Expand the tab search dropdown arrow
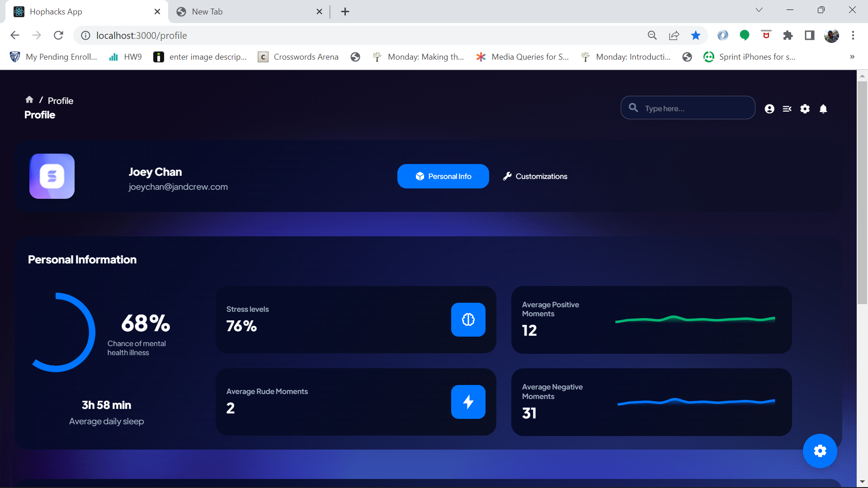868x488 pixels. click(x=759, y=10)
